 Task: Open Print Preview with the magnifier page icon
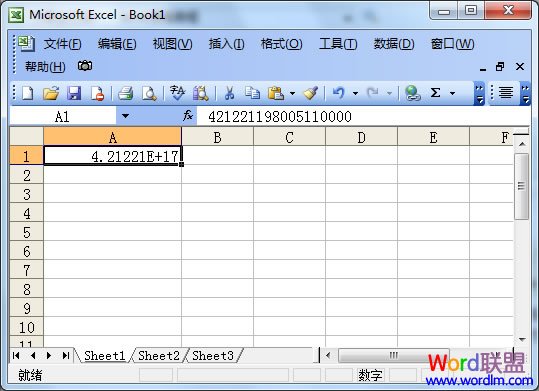click(149, 93)
